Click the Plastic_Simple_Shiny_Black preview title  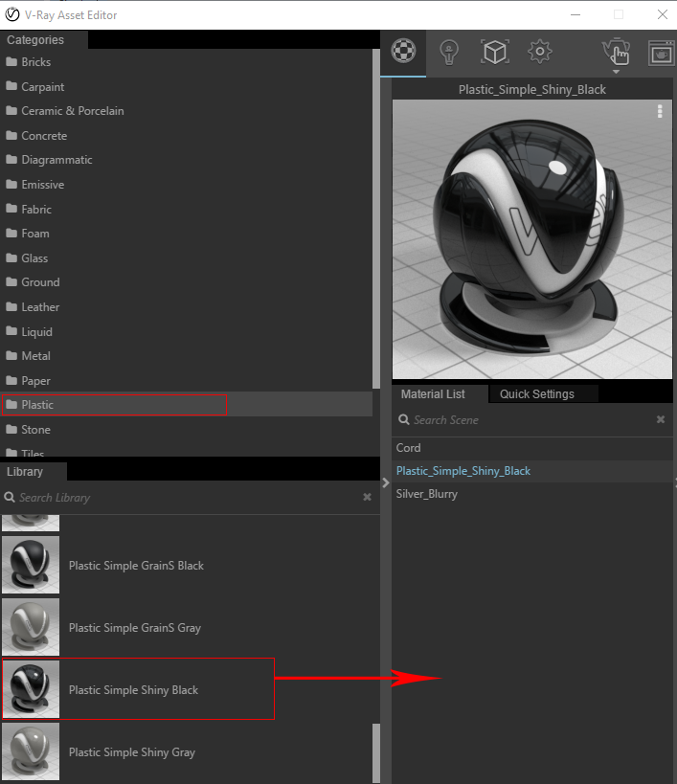click(x=532, y=89)
